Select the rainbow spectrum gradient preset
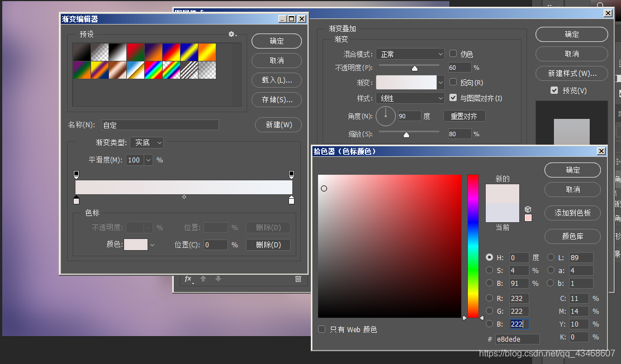The image size is (621, 364). click(x=153, y=70)
